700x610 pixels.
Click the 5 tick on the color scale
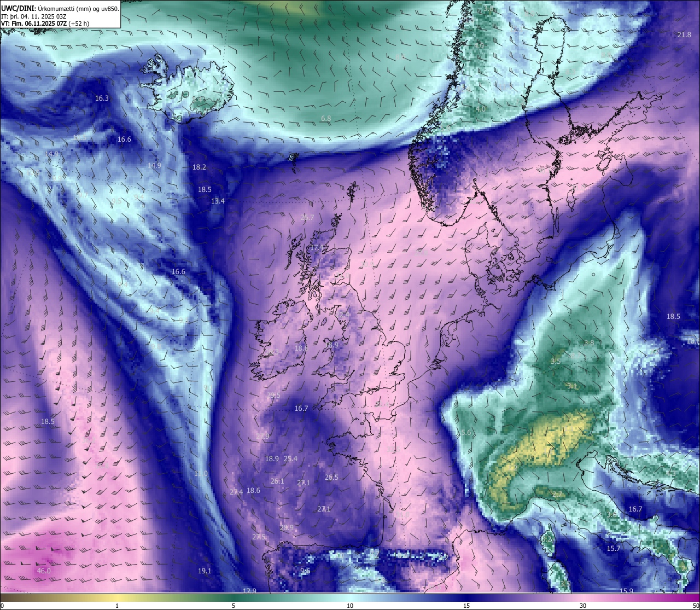(234, 606)
